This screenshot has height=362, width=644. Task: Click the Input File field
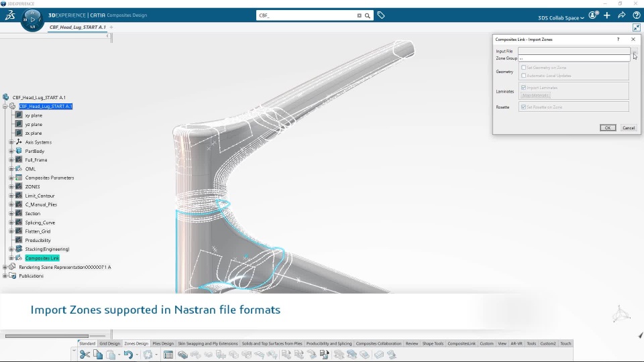pyautogui.click(x=574, y=51)
